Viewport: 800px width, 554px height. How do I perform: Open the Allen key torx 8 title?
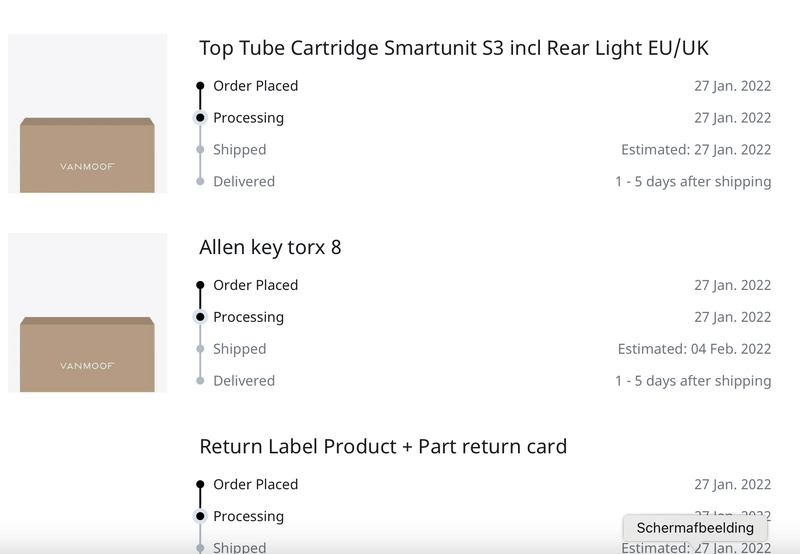tap(270, 247)
